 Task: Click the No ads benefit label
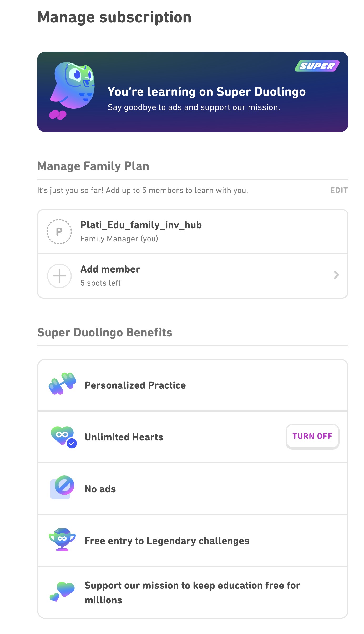coord(100,489)
